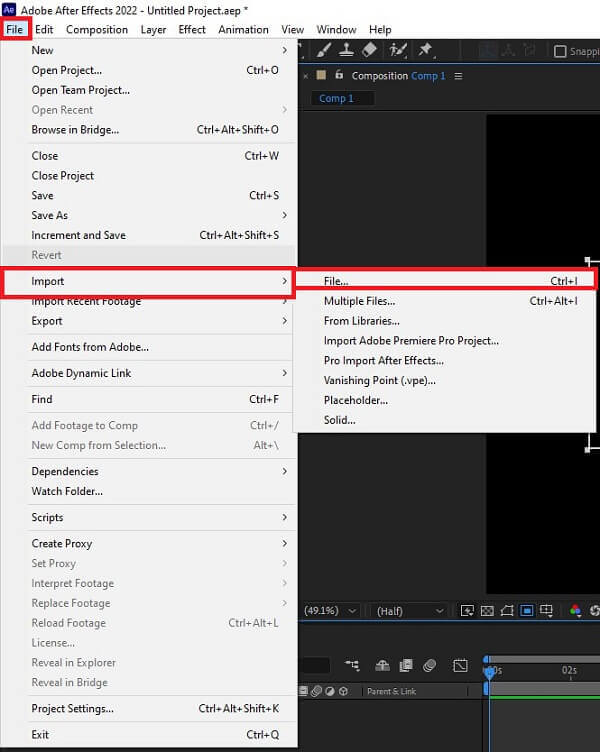Image resolution: width=600 pixels, height=752 pixels.
Task: Open the magnification 49.1% dropdown
Action: tap(330, 611)
